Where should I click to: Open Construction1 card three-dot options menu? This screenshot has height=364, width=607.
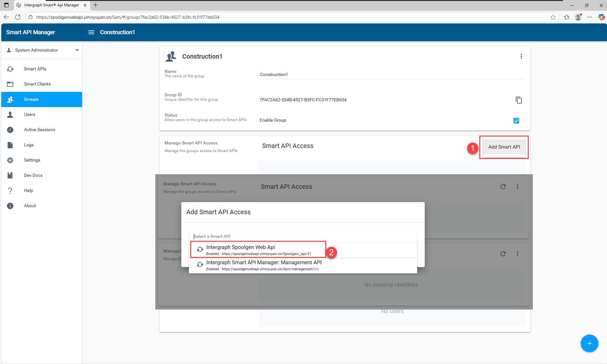(521, 56)
